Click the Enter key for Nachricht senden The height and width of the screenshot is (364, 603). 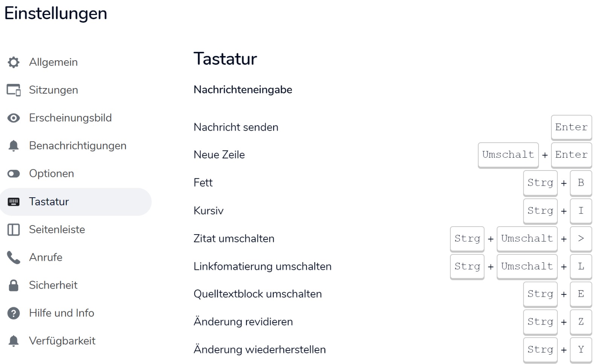tap(571, 127)
